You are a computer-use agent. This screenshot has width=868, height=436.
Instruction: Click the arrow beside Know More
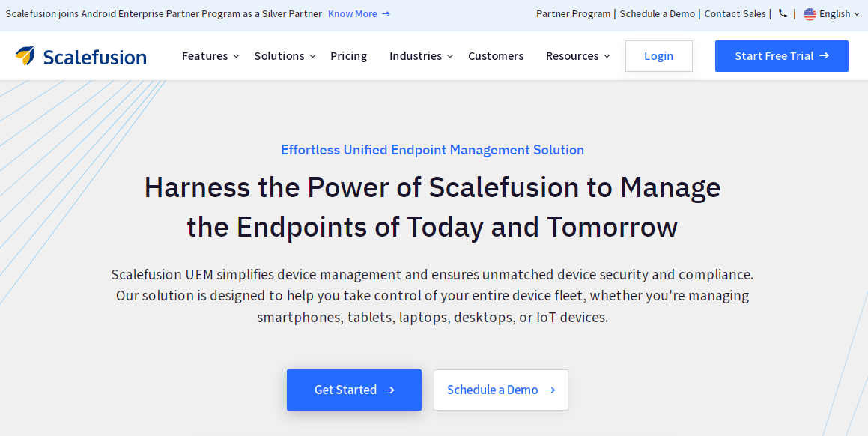(386, 13)
